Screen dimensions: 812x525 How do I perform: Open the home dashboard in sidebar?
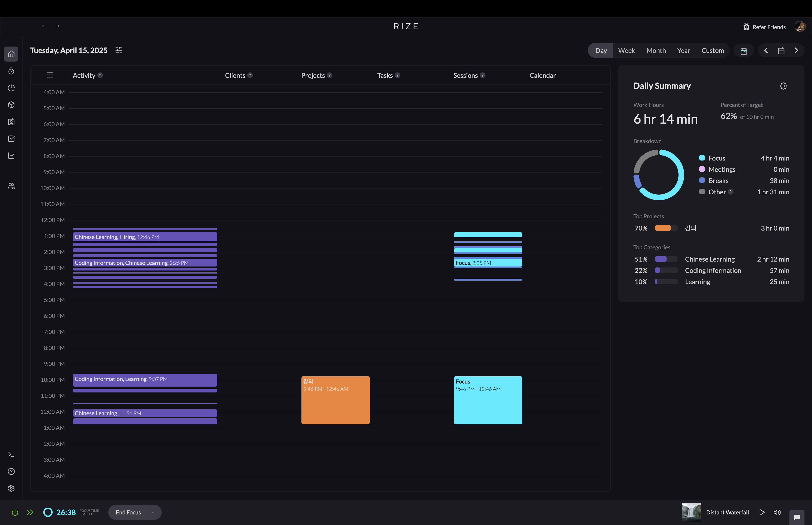click(x=11, y=54)
